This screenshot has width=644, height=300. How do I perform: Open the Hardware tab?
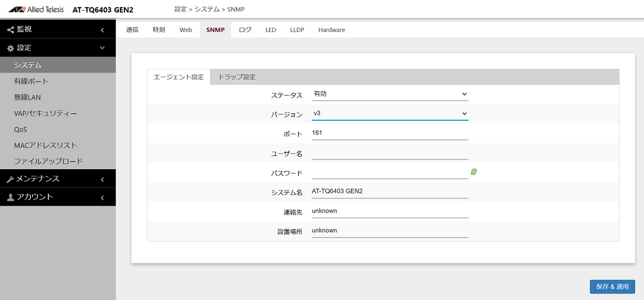click(x=331, y=30)
